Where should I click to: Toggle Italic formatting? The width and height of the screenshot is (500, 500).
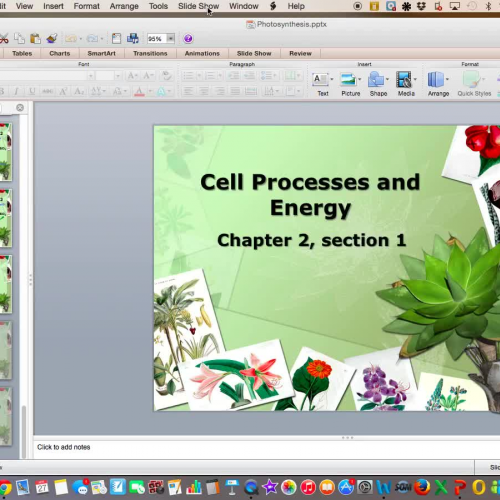(x=16, y=91)
